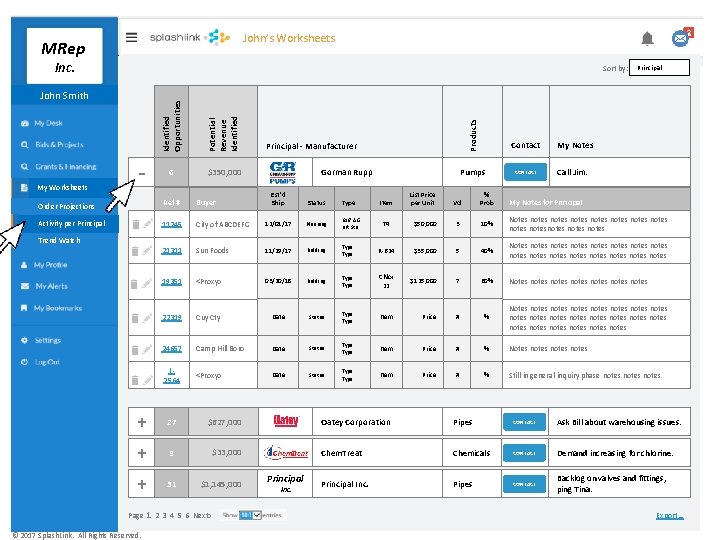Delete the City of ABCDEFG row
The image size is (720, 540).
135,224
